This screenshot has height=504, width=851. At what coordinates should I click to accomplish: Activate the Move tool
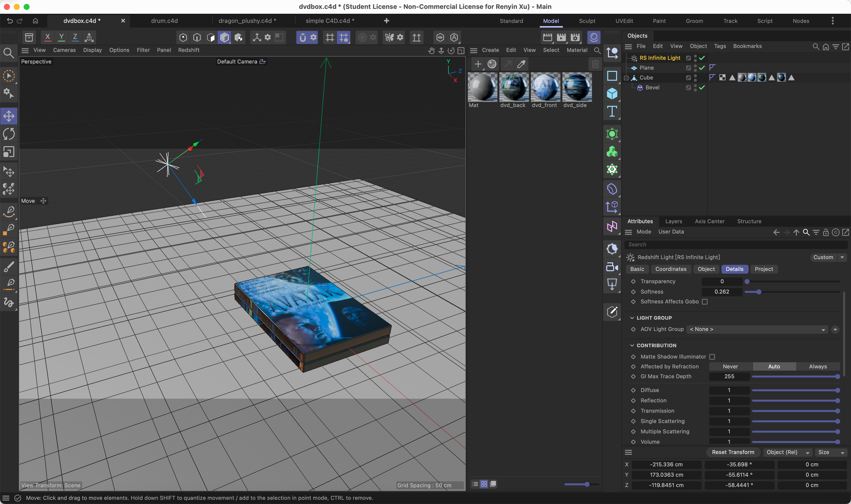(9, 116)
